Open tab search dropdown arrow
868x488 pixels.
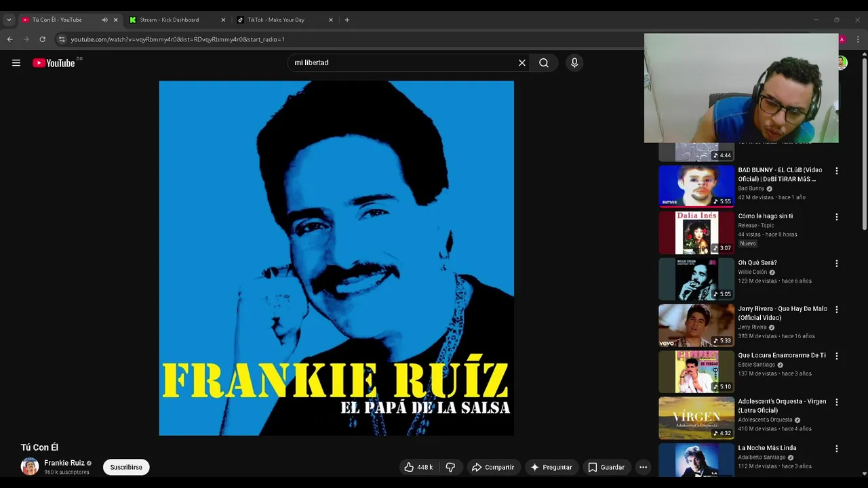click(9, 20)
